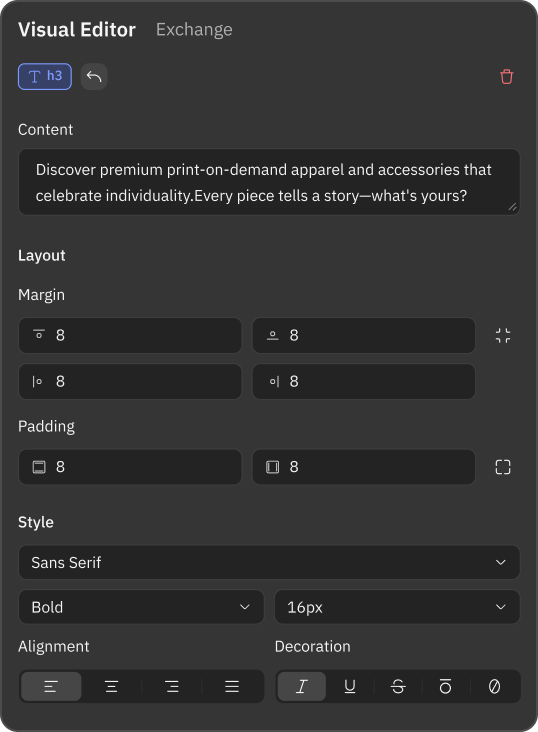Screen dimensions: 538x732
Task: Open the Sans Serif font family dropdown
Action: point(269,562)
